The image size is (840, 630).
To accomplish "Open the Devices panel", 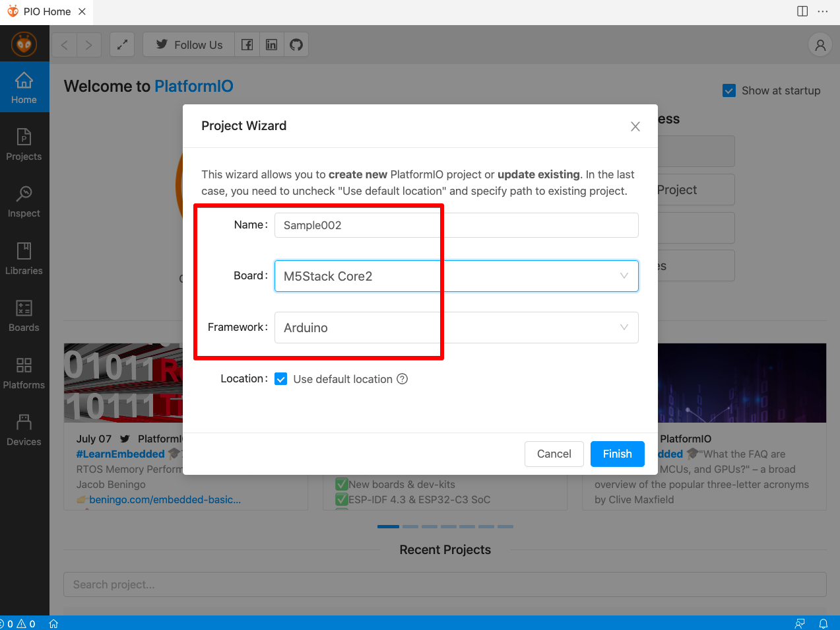I will point(24,429).
